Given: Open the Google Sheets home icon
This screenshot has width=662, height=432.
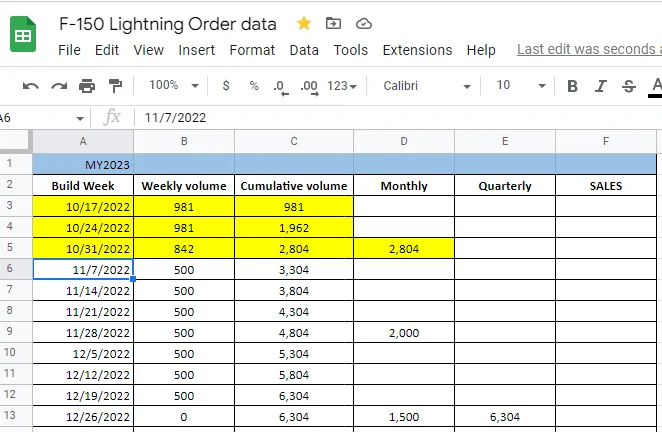Looking at the screenshot, I should (x=24, y=36).
